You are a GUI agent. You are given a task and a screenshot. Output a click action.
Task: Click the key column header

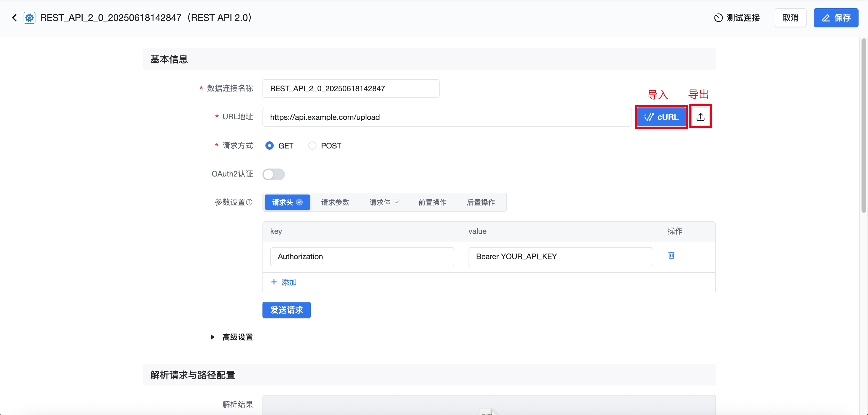276,231
